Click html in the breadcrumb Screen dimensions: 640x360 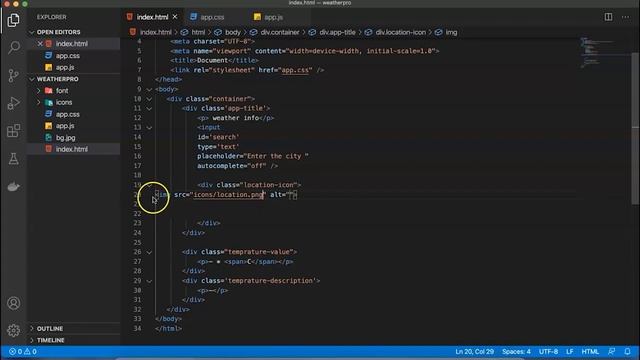(198, 32)
